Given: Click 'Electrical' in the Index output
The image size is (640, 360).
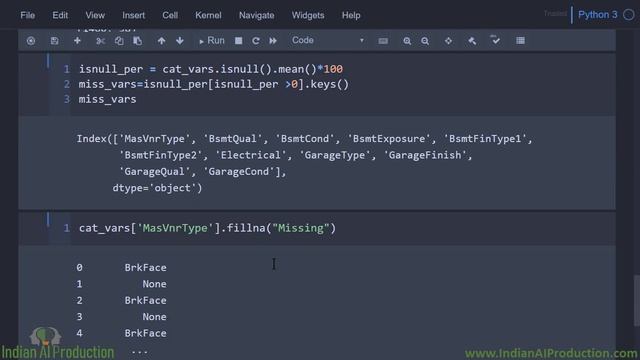Looking at the screenshot, I should coord(251,155).
